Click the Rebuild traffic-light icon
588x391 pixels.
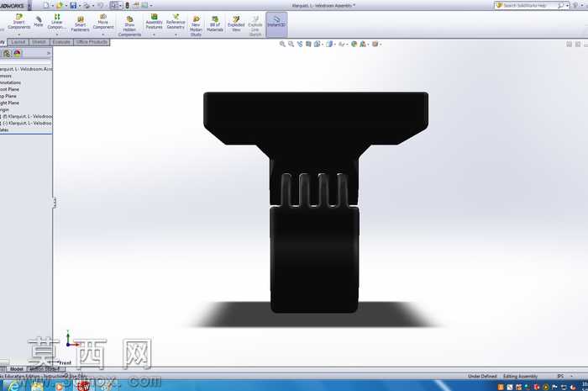(127, 5)
